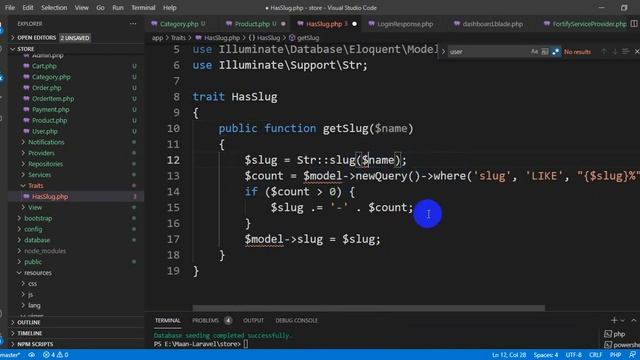The image size is (640, 360).
Task: Switch to the Debug Console panel tab
Action: pyautogui.click(x=296, y=320)
